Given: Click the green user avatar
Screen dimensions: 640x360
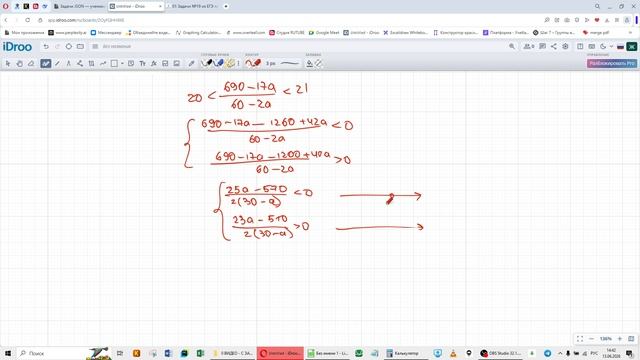Looking at the screenshot, I should (632, 47).
